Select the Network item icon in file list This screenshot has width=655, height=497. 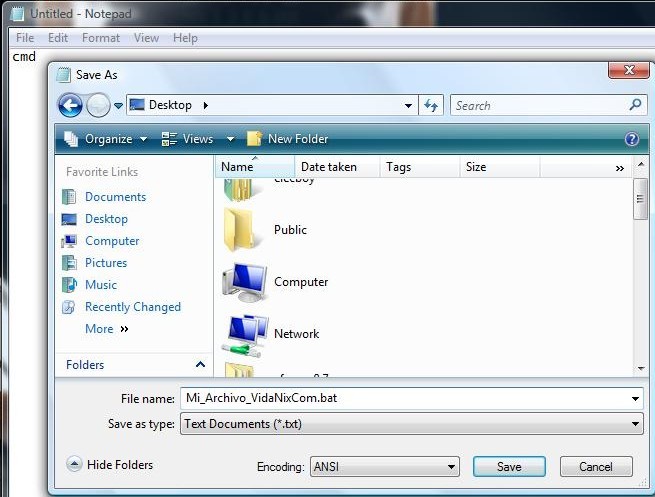(x=245, y=335)
